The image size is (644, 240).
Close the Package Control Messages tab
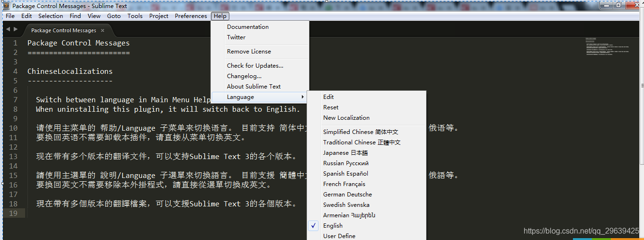click(102, 30)
